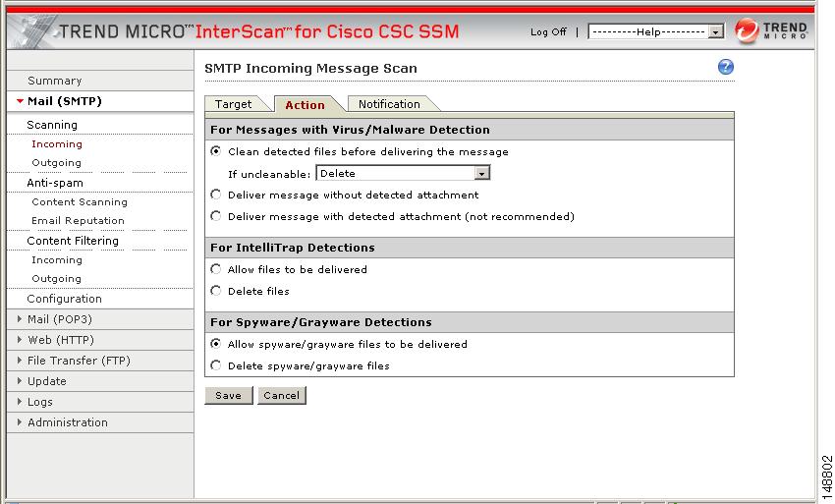Click the Anti-spam heading in sidebar

tap(55, 183)
